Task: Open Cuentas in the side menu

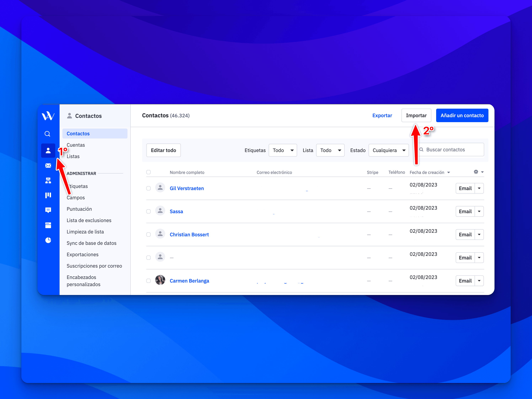Action: point(76,145)
